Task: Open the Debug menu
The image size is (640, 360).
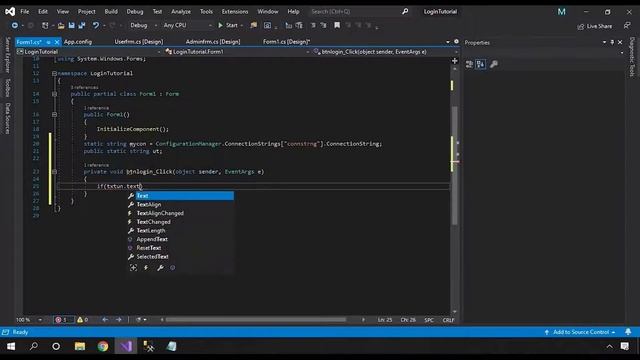Action: pyautogui.click(x=135, y=11)
